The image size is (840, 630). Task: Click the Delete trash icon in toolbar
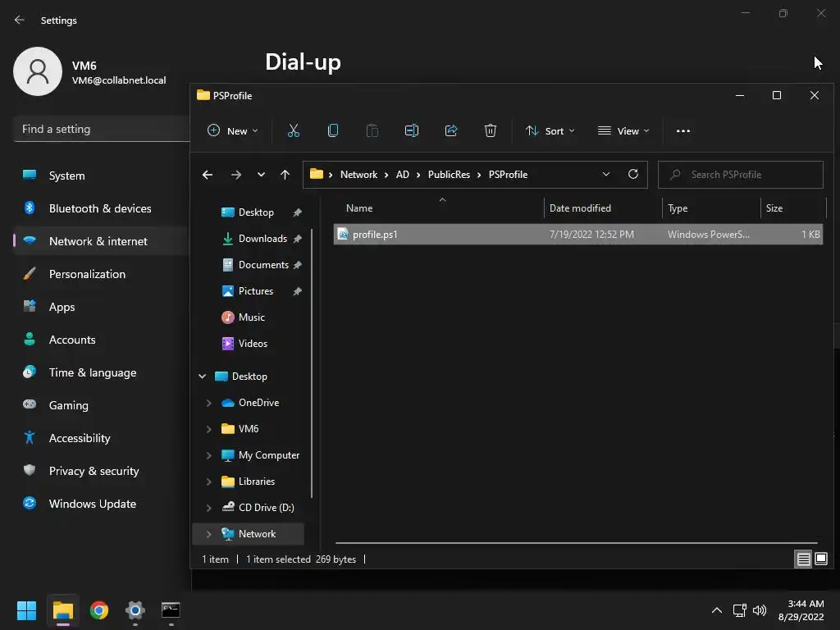(x=491, y=130)
